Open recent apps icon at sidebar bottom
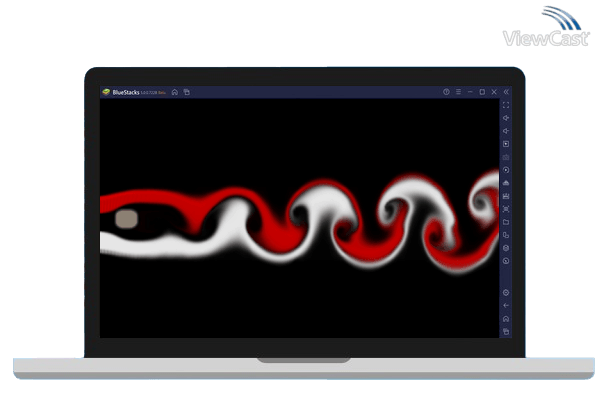This screenshot has height=414, width=602. click(506, 331)
